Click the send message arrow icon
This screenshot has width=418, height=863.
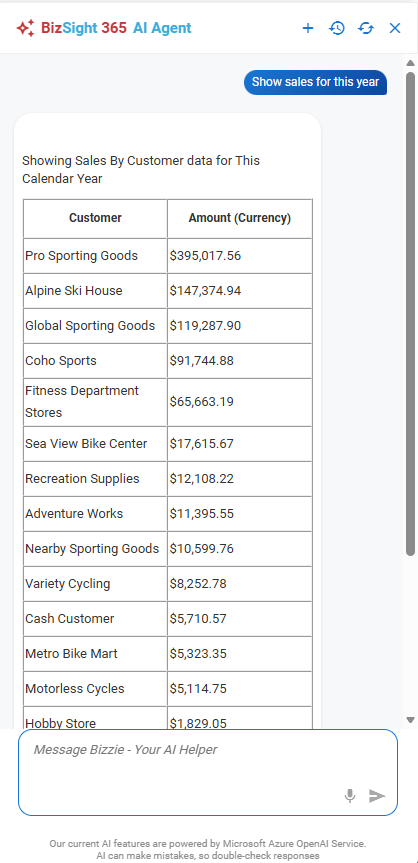(377, 796)
